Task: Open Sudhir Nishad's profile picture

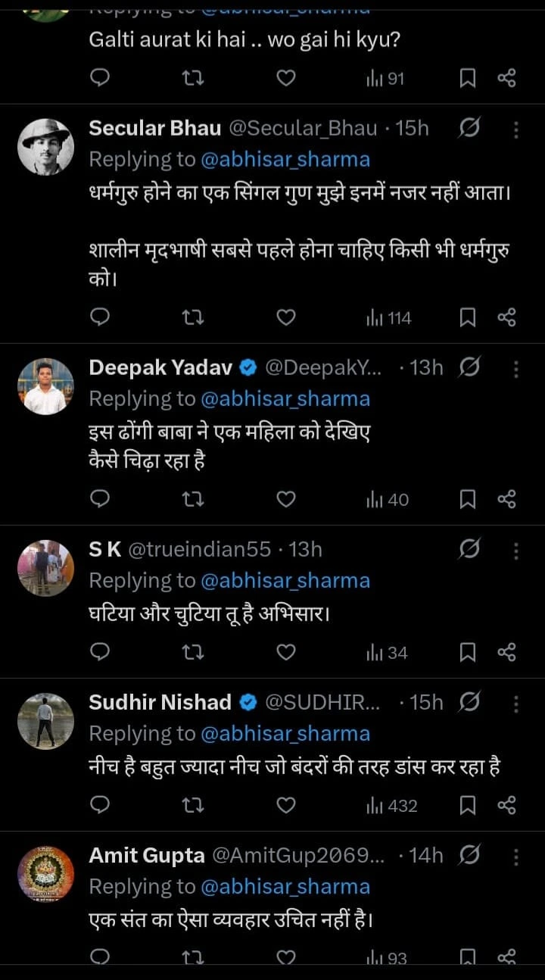Action: pyautogui.click(x=46, y=721)
